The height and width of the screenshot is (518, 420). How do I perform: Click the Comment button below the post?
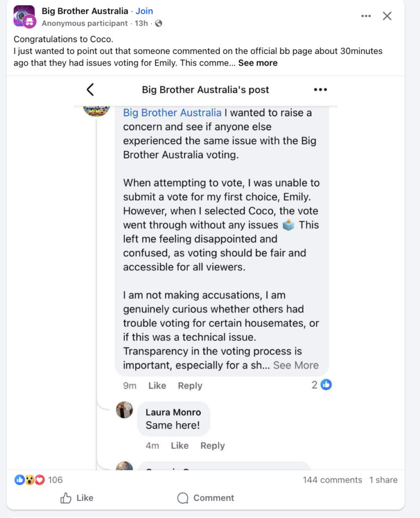[x=206, y=498]
